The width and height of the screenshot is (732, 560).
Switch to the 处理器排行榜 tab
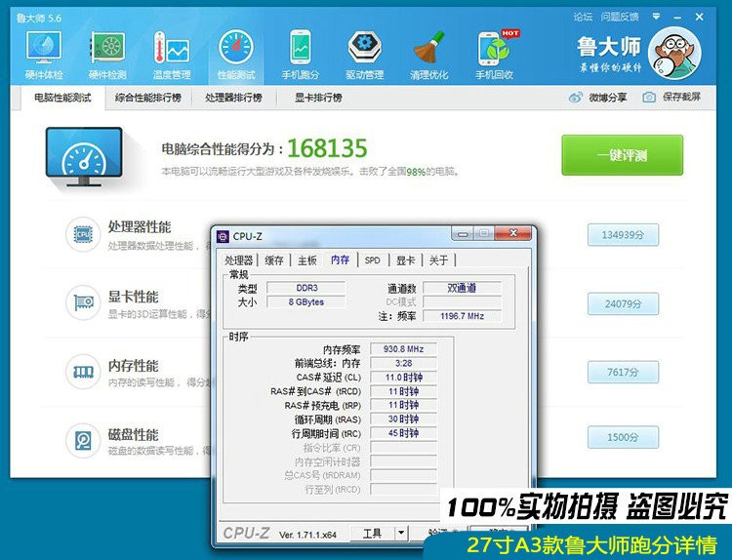click(233, 98)
